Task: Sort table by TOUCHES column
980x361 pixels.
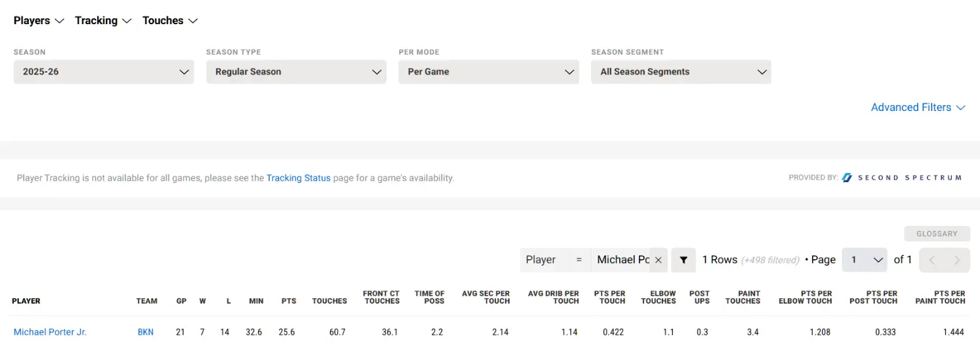Action: 329,301
